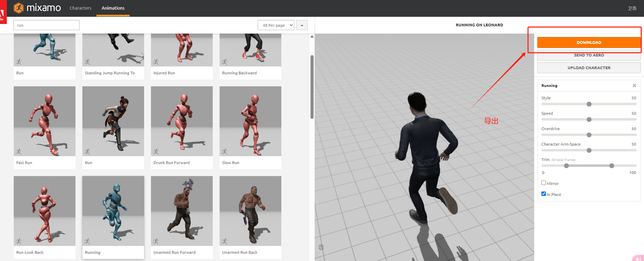This screenshot has height=261, width=644.
Task: Click the motion icon on Running card
Action: click(x=87, y=241)
